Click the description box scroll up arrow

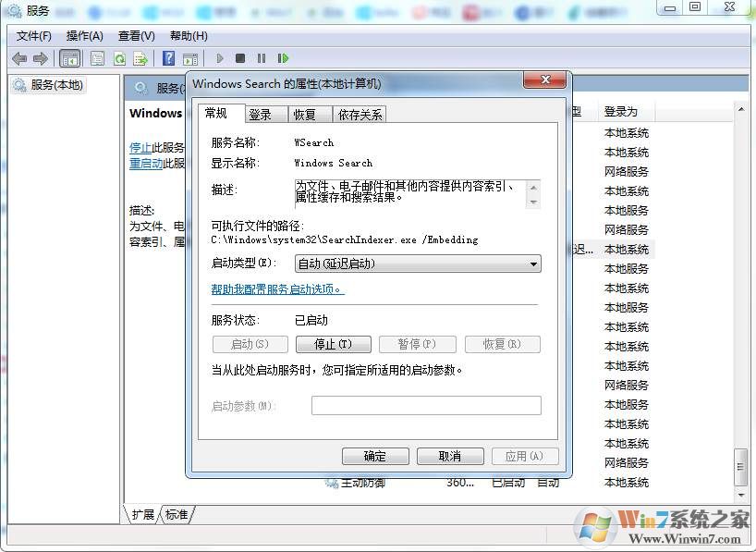[x=533, y=187]
